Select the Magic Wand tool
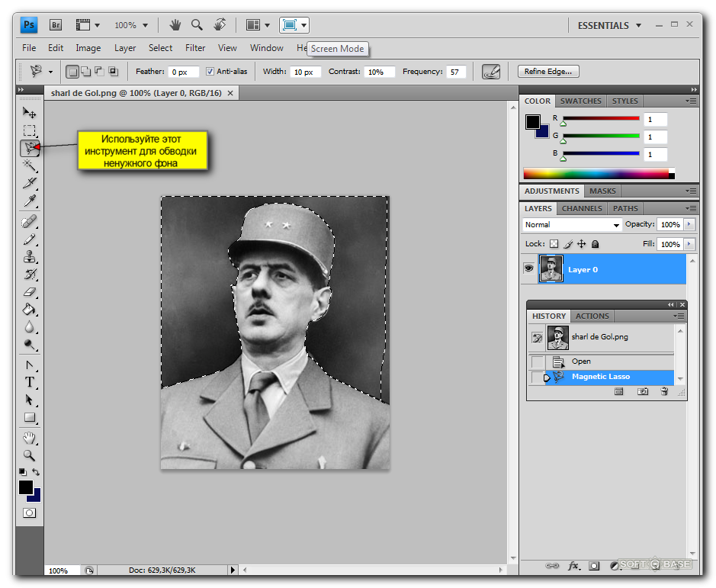Screen dimensions: 716x588 pos(29,165)
